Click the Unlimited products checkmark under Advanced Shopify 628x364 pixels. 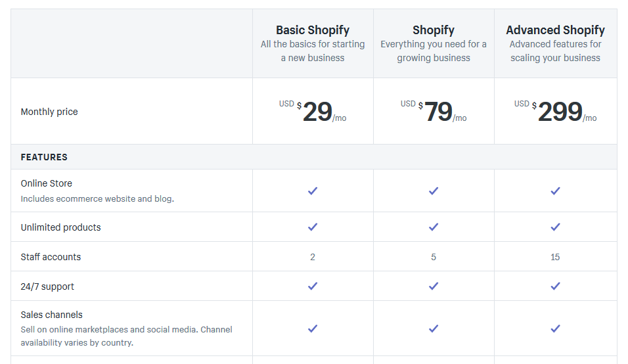555,227
